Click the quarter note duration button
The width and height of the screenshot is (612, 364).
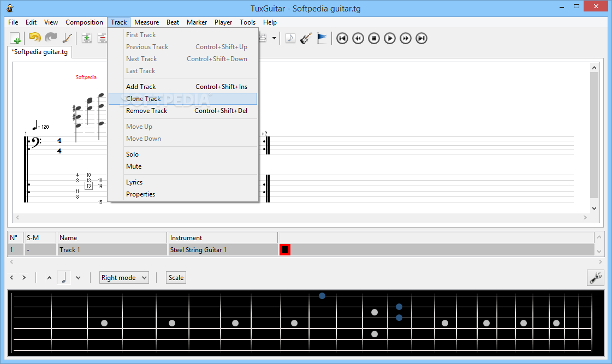[64, 278]
